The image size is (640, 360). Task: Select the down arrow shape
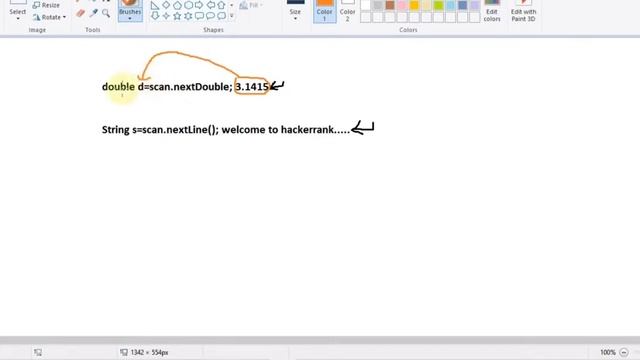(x=155, y=16)
